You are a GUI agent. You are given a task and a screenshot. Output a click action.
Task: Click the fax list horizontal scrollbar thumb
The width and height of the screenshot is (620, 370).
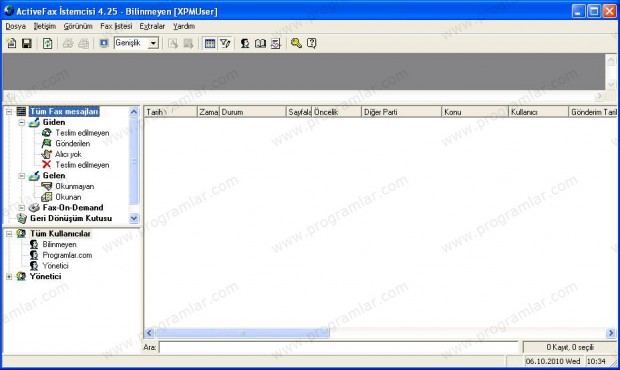click(x=243, y=333)
